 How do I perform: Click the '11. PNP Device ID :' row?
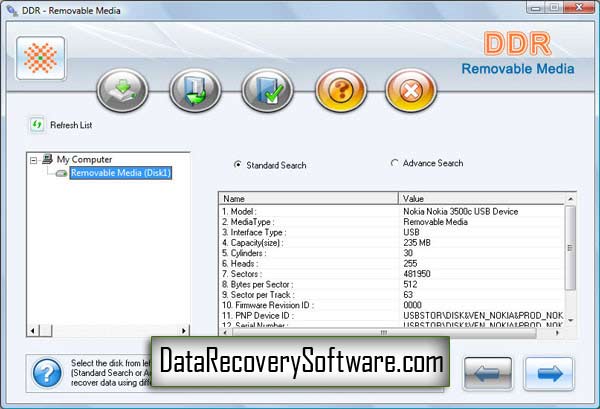[x=391, y=316]
